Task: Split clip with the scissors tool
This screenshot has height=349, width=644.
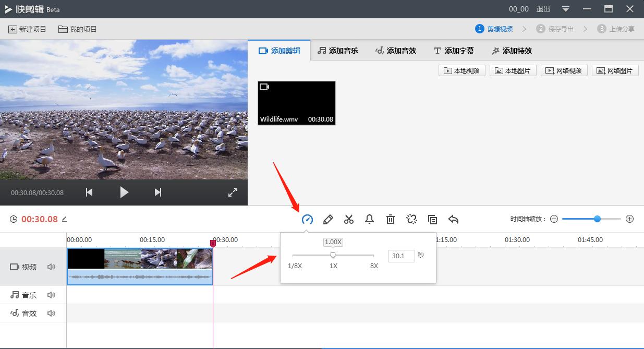Action: pyautogui.click(x=349, y=219)
